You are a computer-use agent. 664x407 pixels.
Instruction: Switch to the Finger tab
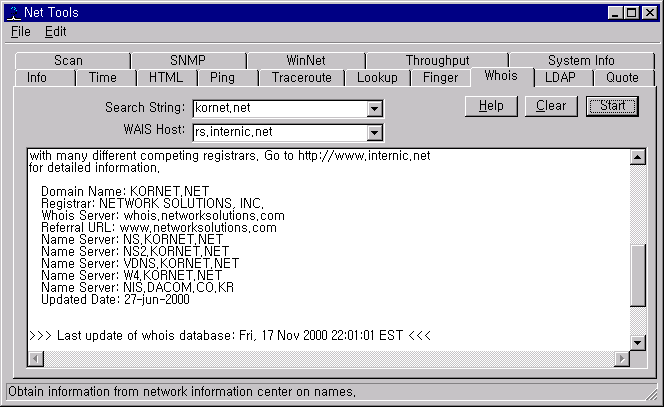pos(440,78)
